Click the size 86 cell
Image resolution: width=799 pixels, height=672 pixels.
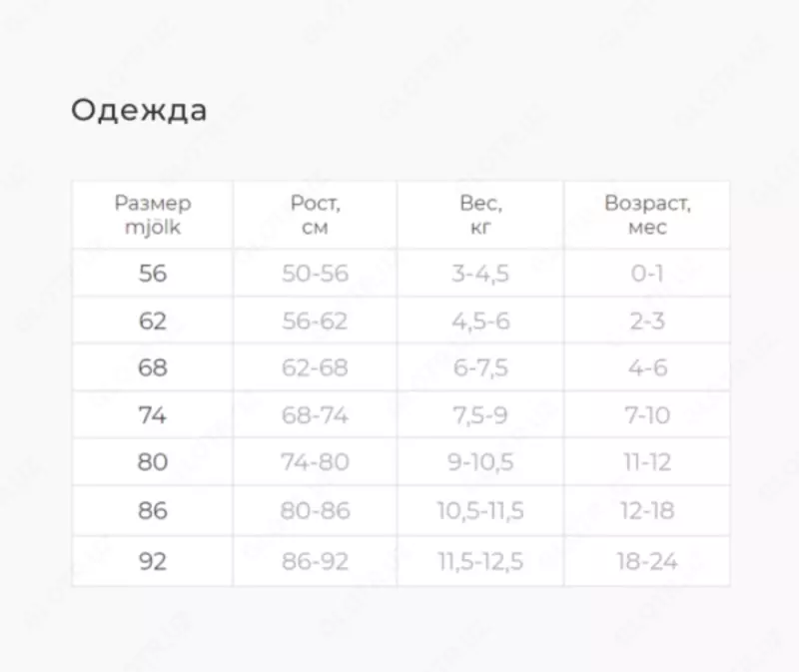[x=153, y=510]
